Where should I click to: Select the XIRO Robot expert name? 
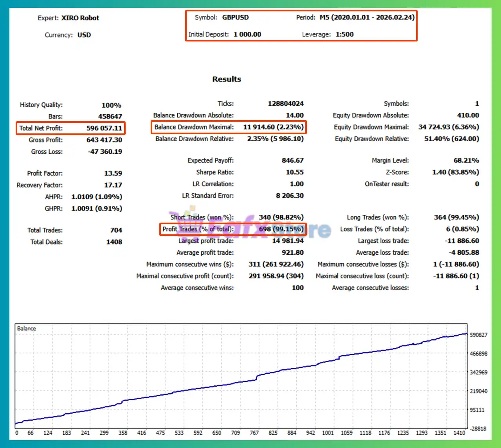[80, 18]
